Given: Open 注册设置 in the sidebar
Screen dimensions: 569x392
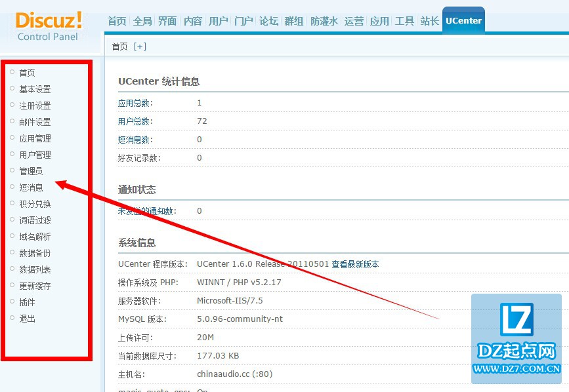Looking at the screenshot, I should point(35,106).
